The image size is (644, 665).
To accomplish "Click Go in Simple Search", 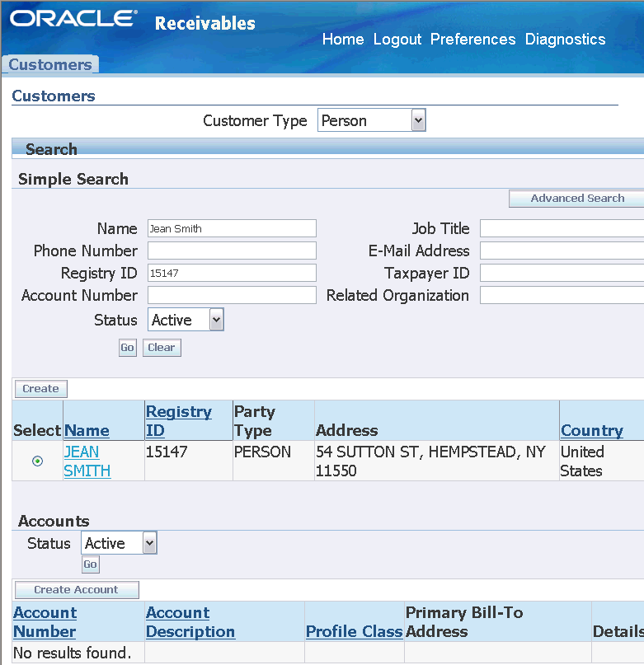I will point(127,348).
